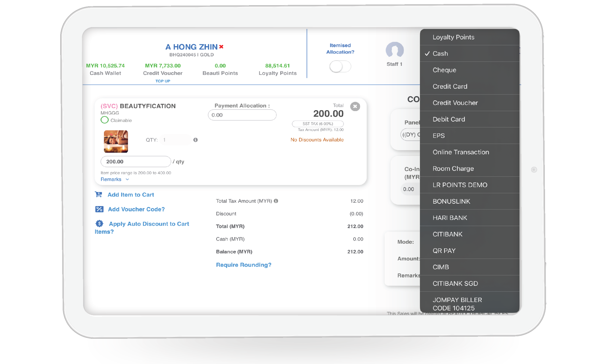This screenshot has width=607, height=364.
Task: Open the SST TAX (6.00%) selector
Action: tap(317, 124)
